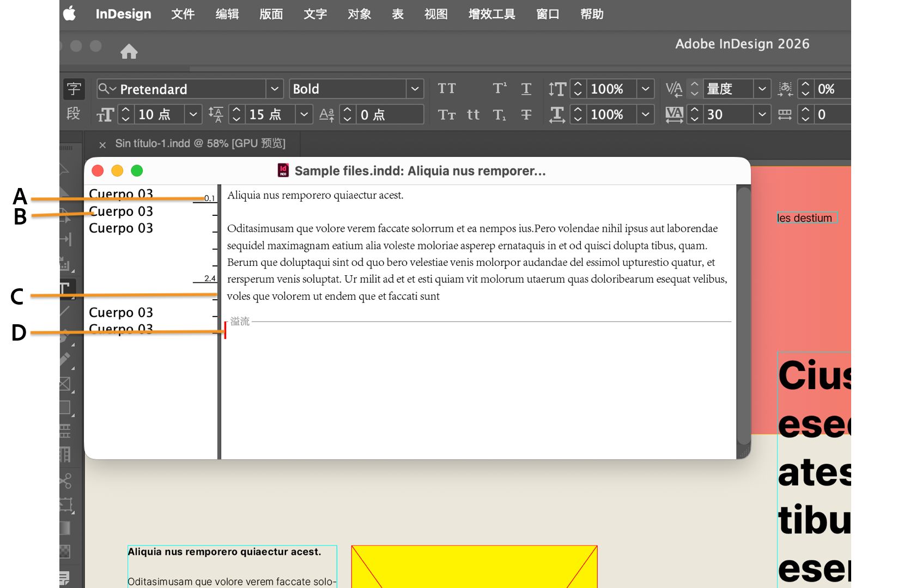
Task: Open the Pretendard font family dropdown
Action: [275, 89]
